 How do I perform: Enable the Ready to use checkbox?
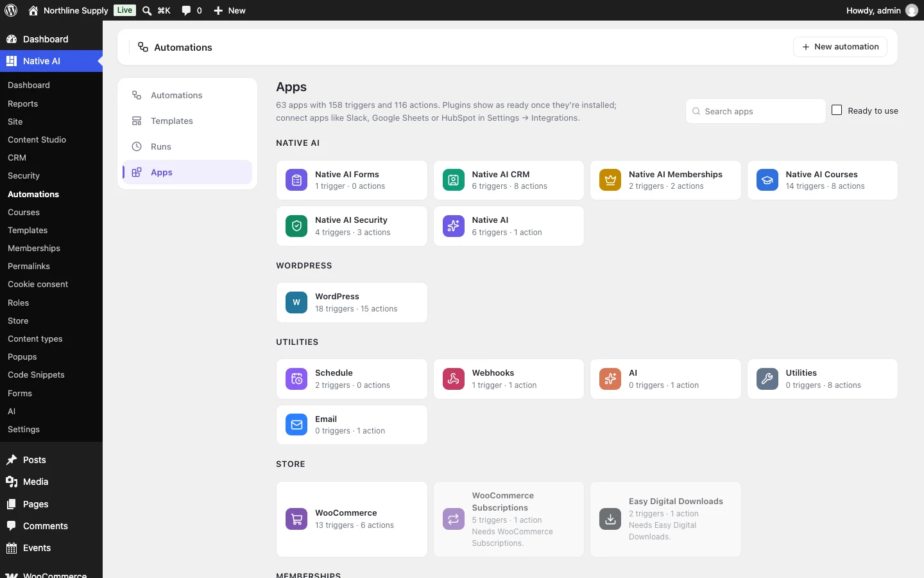point(837,110)
